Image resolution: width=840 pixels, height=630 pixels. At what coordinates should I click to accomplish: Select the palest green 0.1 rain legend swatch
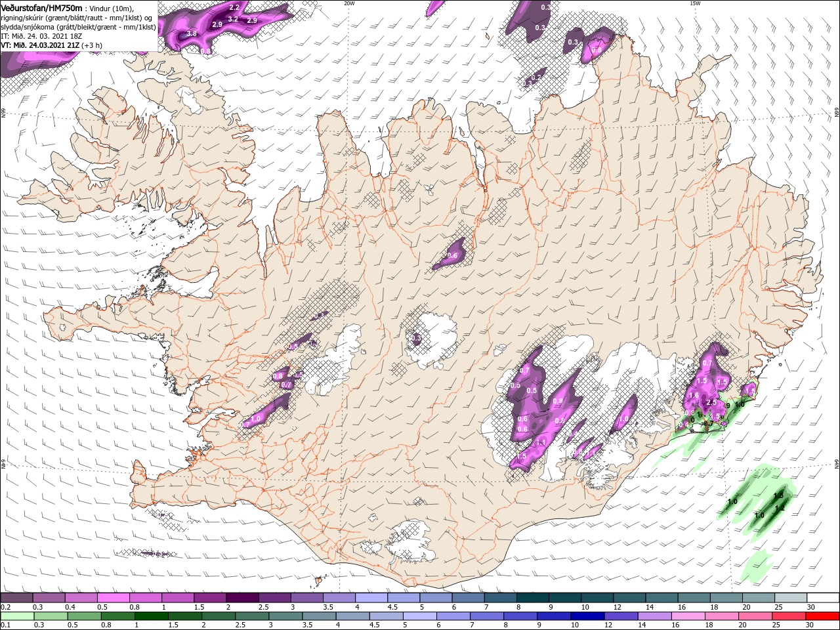(16, 616)
